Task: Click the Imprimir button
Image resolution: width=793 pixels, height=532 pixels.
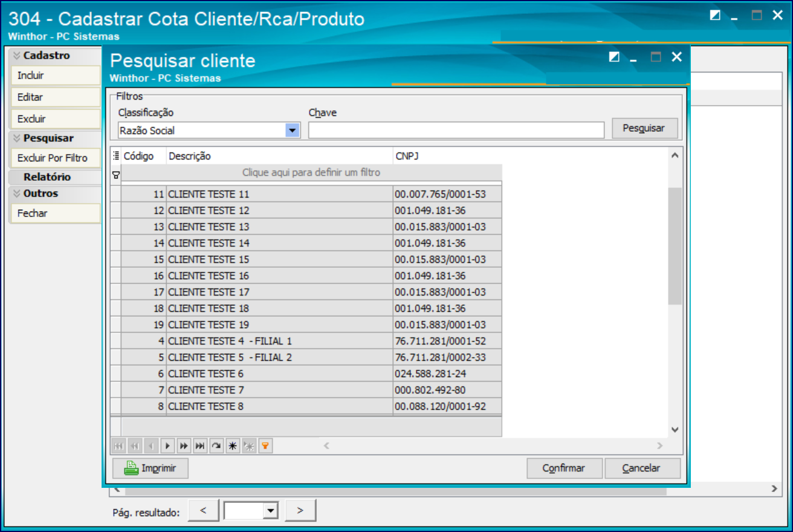Action: click(151, 469)
